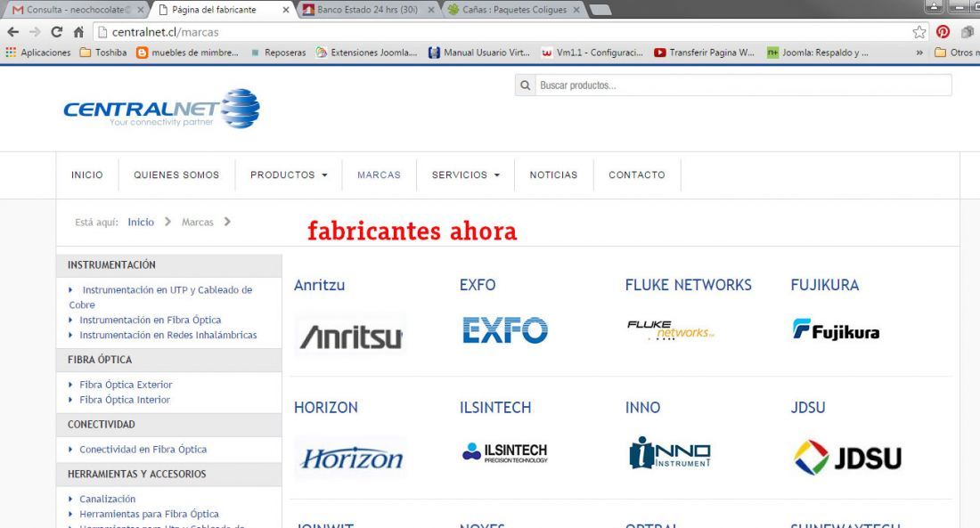Open Instrumentación en UTP y Cableado de Cobre

[x=160, y=296]
